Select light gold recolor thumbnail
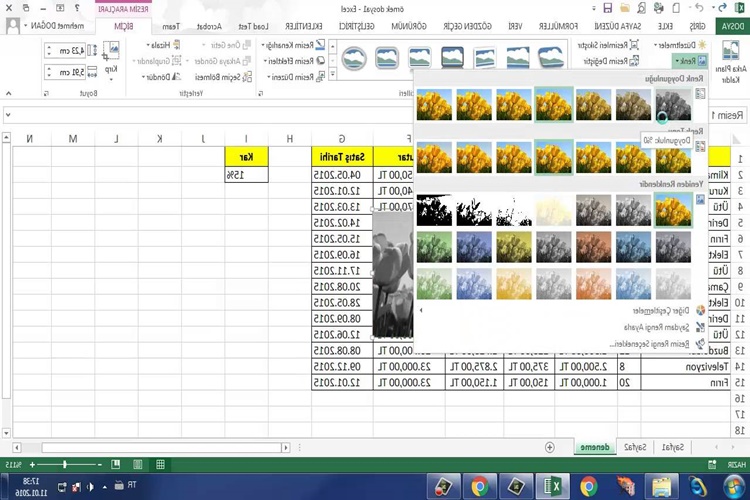The image size is (750, 500). coord(514,284)
